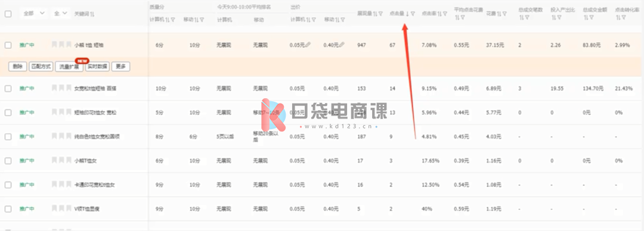Open 流量扩展 with NEW badge
This screenshot has width=644, height=231.
tap(69, 67)
